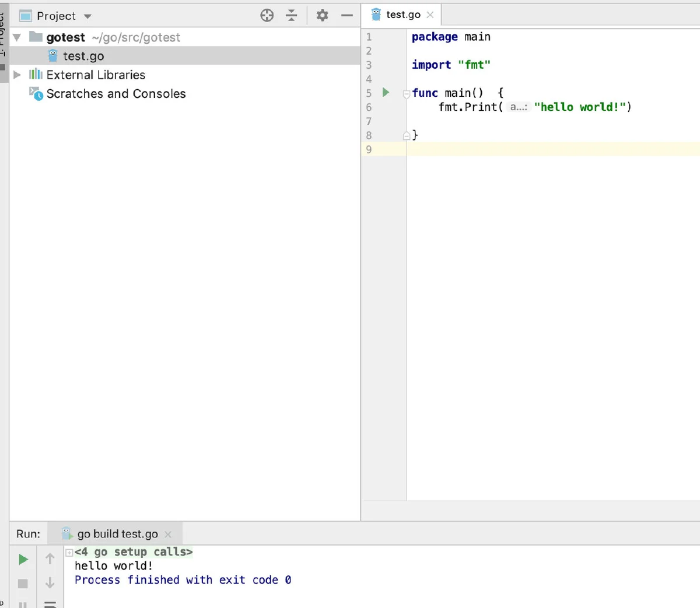Fold the main function at line 5

point(407,94)
